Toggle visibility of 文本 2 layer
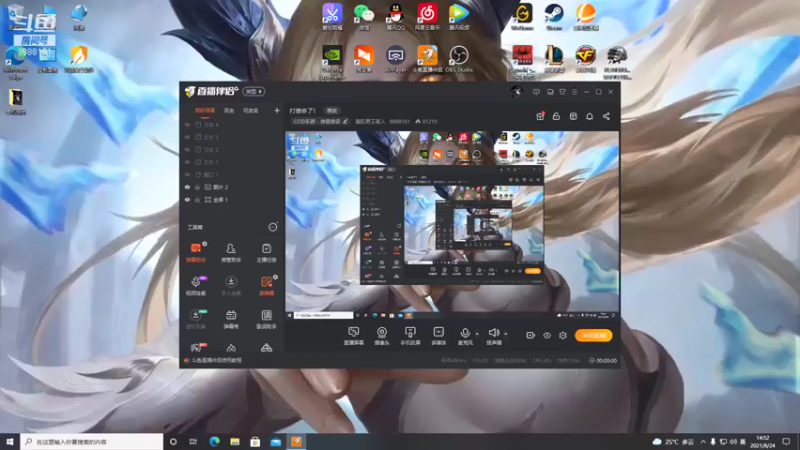800x450 pixels. [187, 149]
